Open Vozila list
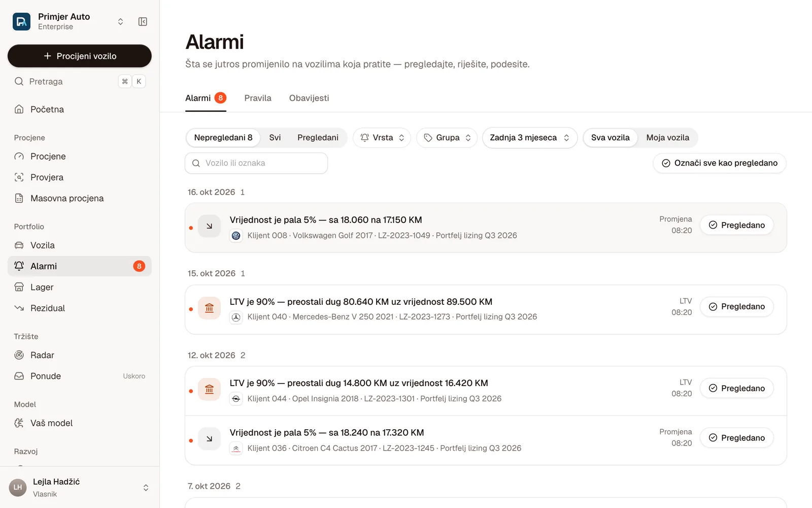 coord(80,245)
